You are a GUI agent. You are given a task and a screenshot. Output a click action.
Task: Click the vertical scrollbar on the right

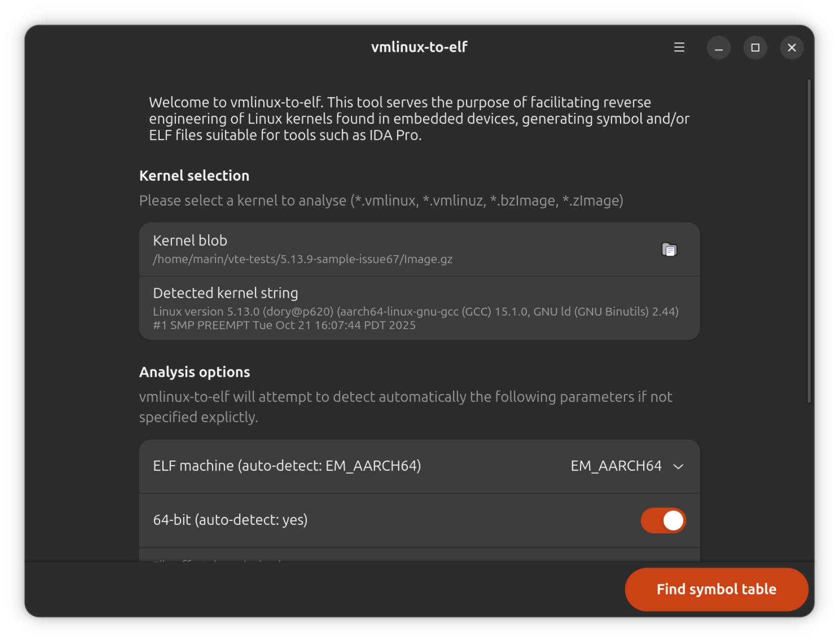click(x=809, y=241)
